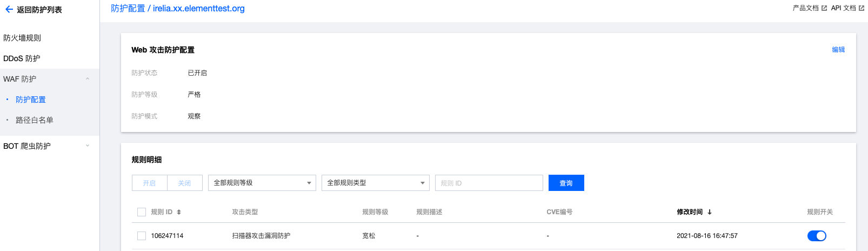Click the sort icon next to 规则 ID
Screen dimensions: 868x251
(179, 212)
